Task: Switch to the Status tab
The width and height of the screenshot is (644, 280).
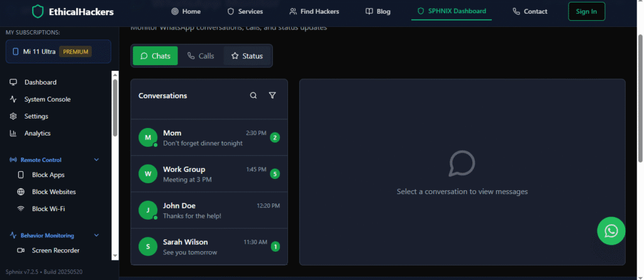Action: 247,56
